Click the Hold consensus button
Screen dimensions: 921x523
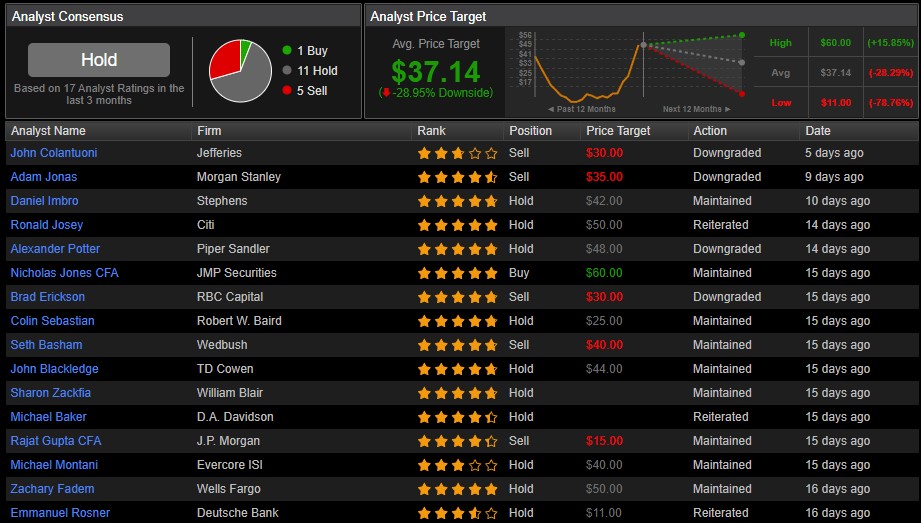(x=99, y=60)
